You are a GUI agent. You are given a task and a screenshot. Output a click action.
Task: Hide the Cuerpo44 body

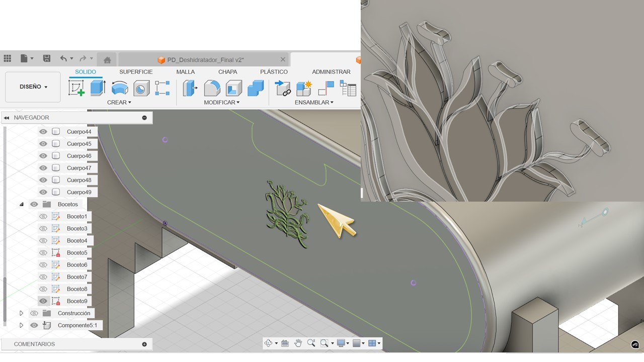(43, 132)
